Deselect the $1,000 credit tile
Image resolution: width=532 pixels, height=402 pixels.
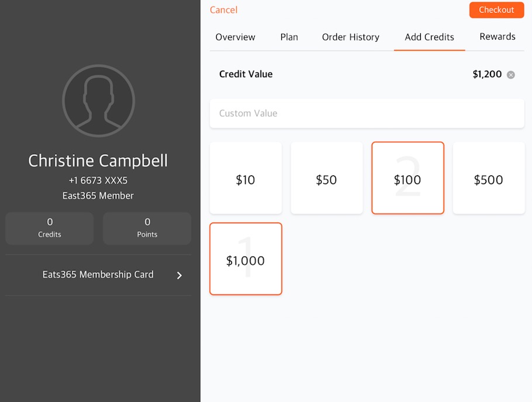(246, 259)
